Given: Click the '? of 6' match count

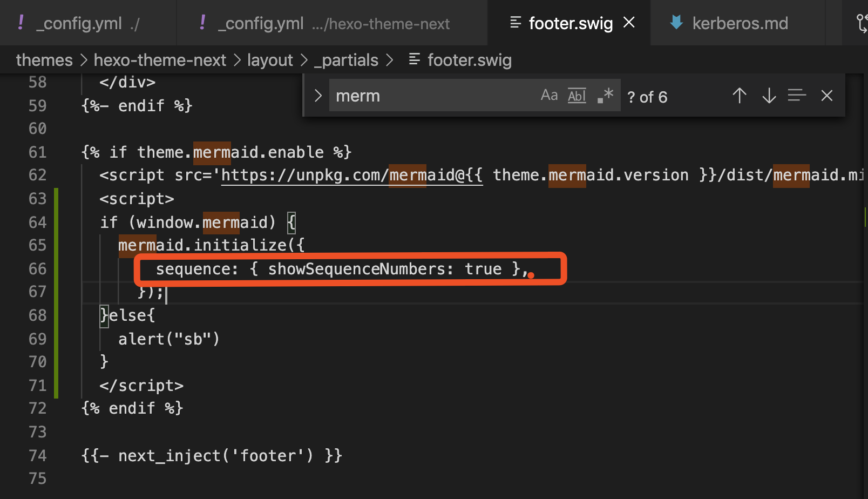Looking at the screenshot, I should (647, 97).
